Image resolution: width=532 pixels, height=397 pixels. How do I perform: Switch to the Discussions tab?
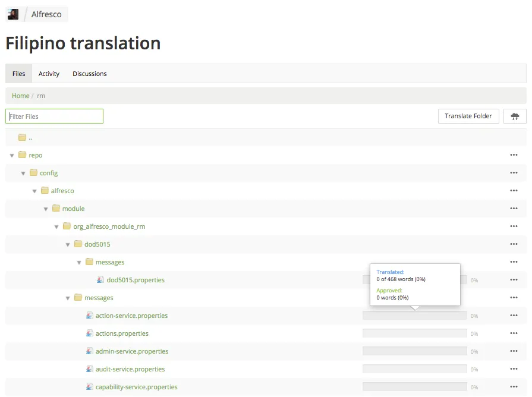(x=90, y=74)
